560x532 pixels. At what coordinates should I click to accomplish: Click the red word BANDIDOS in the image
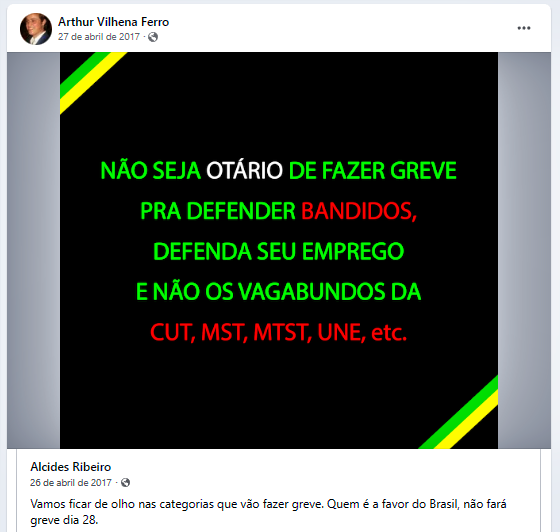tap(359, 211)
